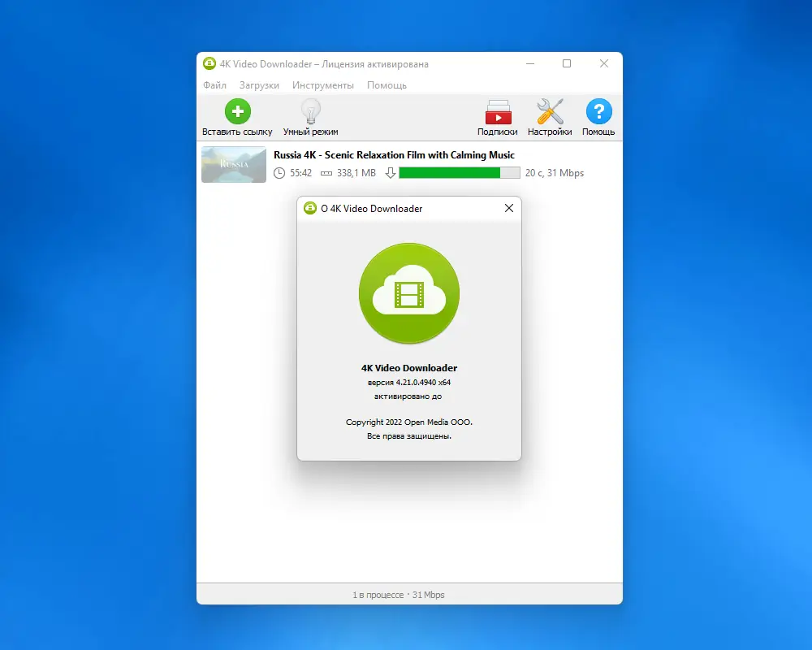Click the Copyright 2022 Open Media text
The width and height of the screenshot is (812, 650).
point(408,422)
